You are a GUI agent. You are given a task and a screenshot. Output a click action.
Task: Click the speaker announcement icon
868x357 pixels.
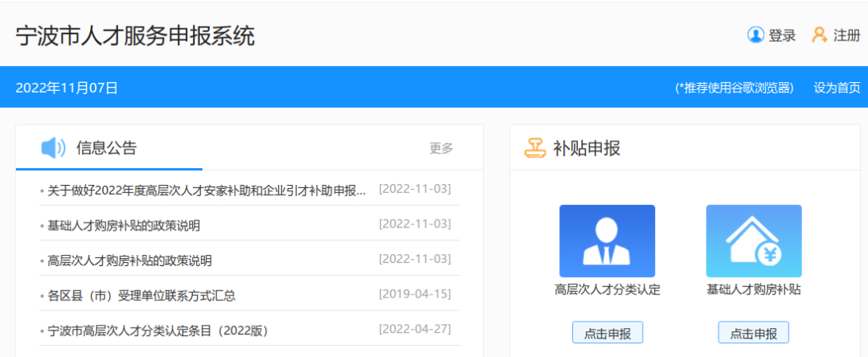[54, 148]
